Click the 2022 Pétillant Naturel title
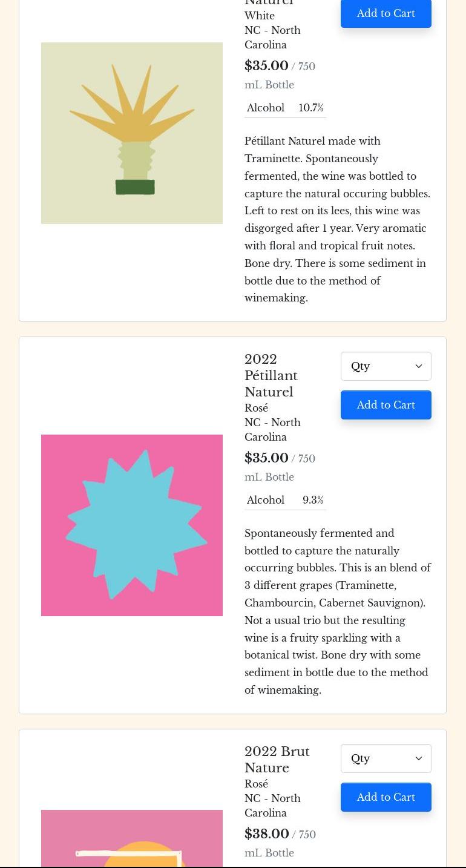The image size is (466, 868). coord(271,375)
